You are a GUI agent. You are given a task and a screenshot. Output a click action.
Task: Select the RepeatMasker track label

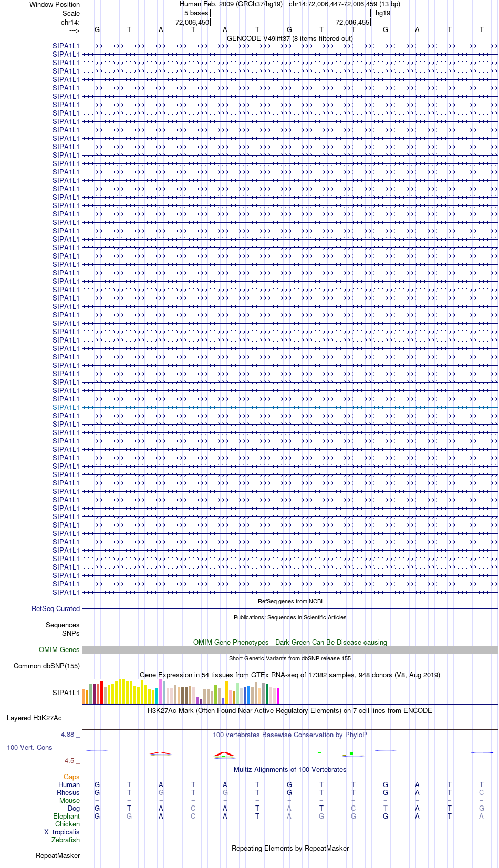tap(58, 855)
